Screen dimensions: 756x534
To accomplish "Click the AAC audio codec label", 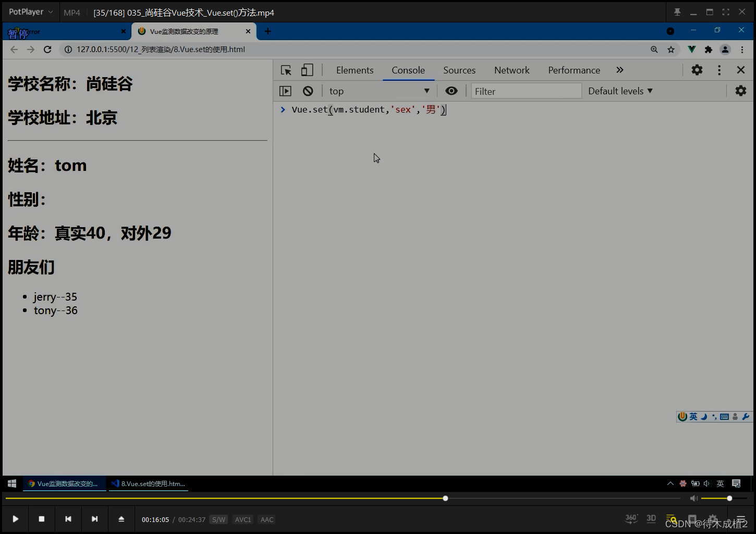I will 267,519.
